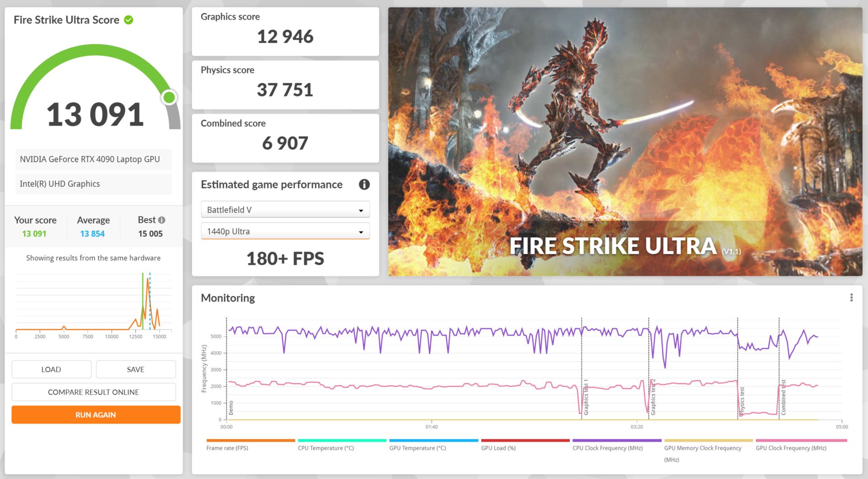Click the orange RUN AGAIN button
Image resolution: width=868 pixels, height=479 pixels.
tap(96, 415)
